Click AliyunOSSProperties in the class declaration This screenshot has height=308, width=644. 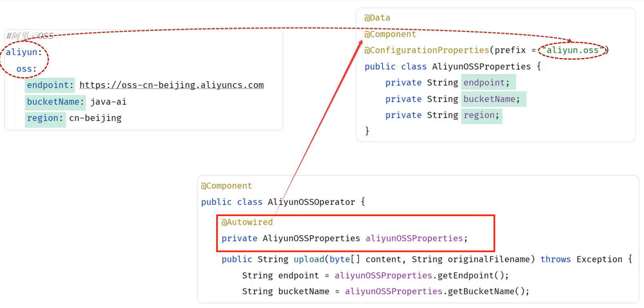481,66
